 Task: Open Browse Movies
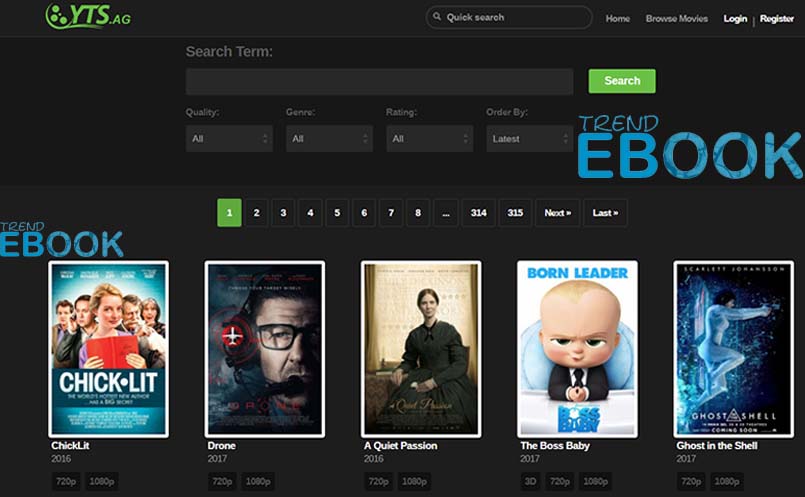(677, 18)
